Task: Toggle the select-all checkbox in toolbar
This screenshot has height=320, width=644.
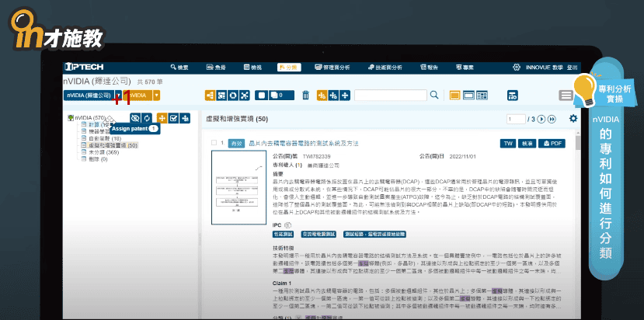Action: tap(263, 95)
